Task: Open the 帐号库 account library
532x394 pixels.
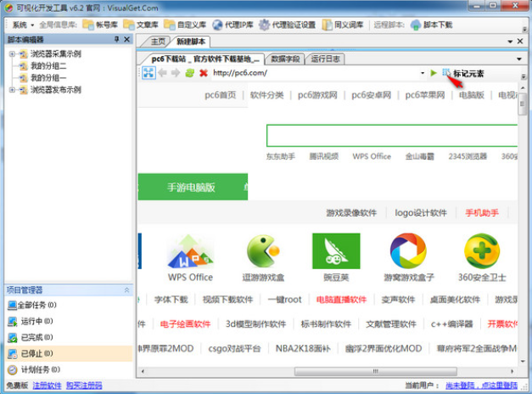Action: pyautogui.click(x=101, y=25)
